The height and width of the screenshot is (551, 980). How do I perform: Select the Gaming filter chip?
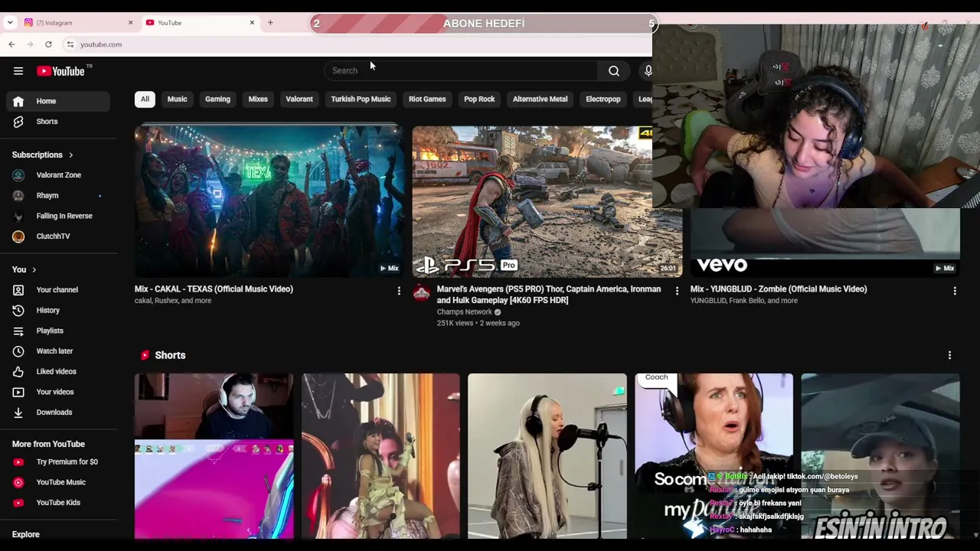[217, 99]
